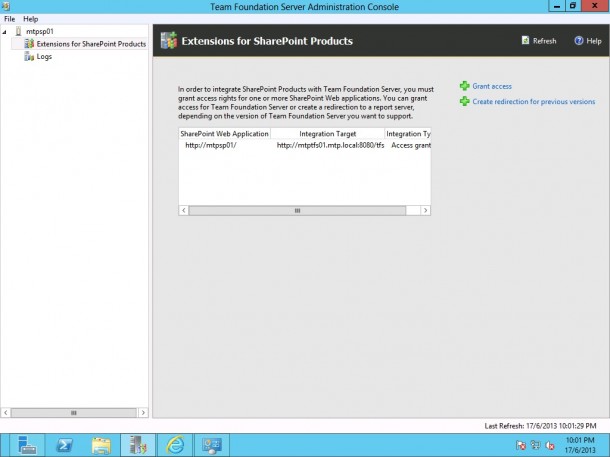Screen dimensions: 610x457
Task: Click the Extensions for SharePoint Products header icon
Action: click(x=168, y=40)
